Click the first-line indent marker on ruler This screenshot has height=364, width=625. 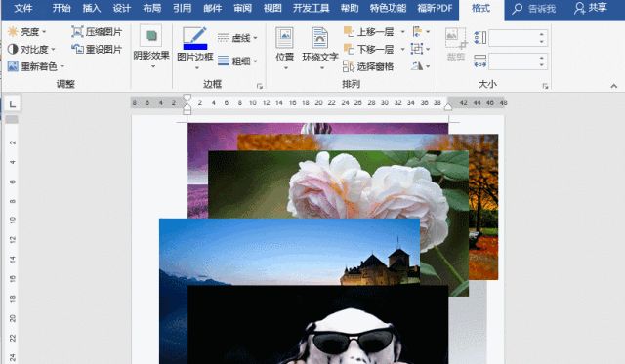[187, 98]
